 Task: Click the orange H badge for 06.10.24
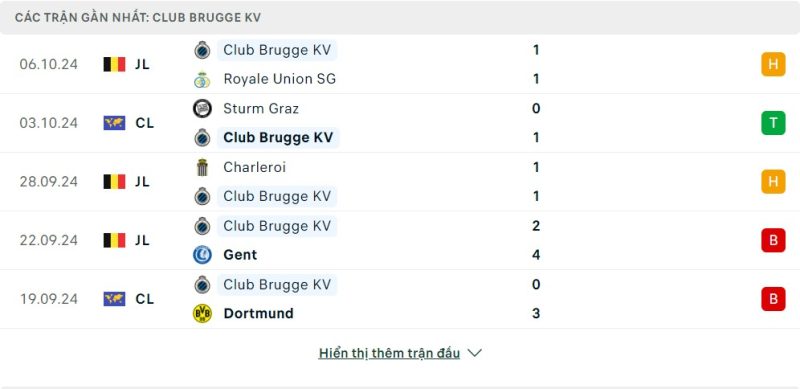coord(773,64)
